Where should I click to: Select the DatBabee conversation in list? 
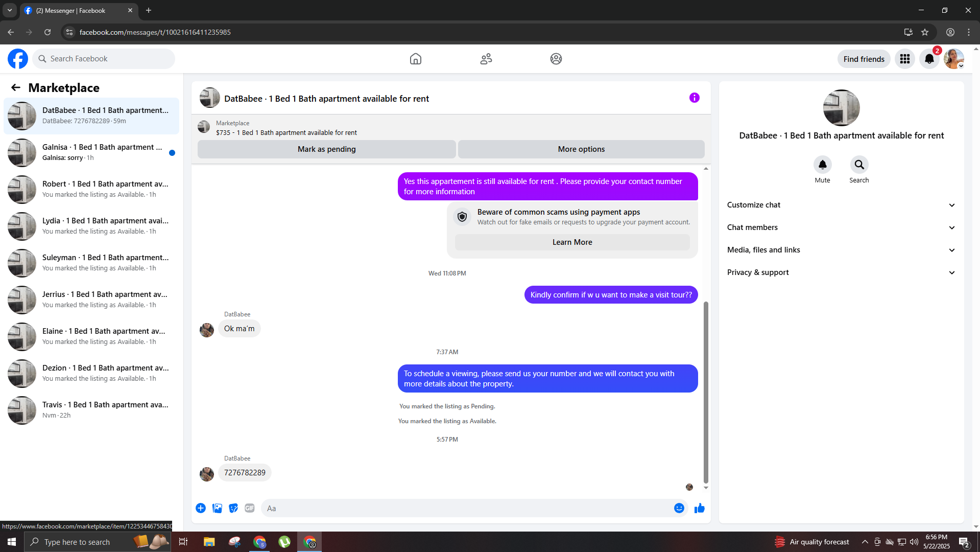(91, 116)
